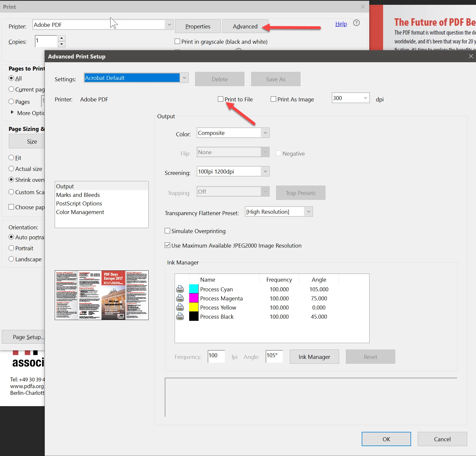
Task: Click the Frequency column header
Action: click(279, 280)
